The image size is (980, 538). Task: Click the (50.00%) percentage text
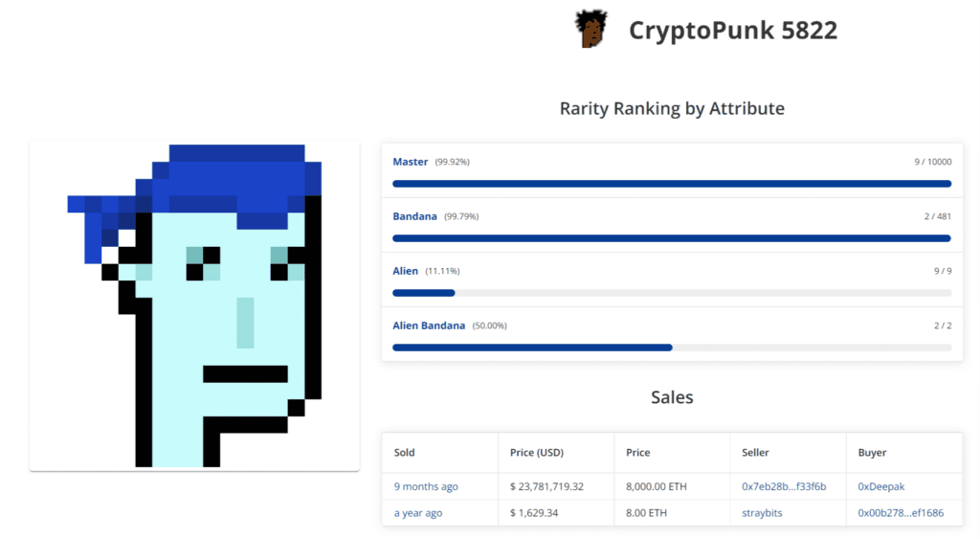click(x=489, y=325)
